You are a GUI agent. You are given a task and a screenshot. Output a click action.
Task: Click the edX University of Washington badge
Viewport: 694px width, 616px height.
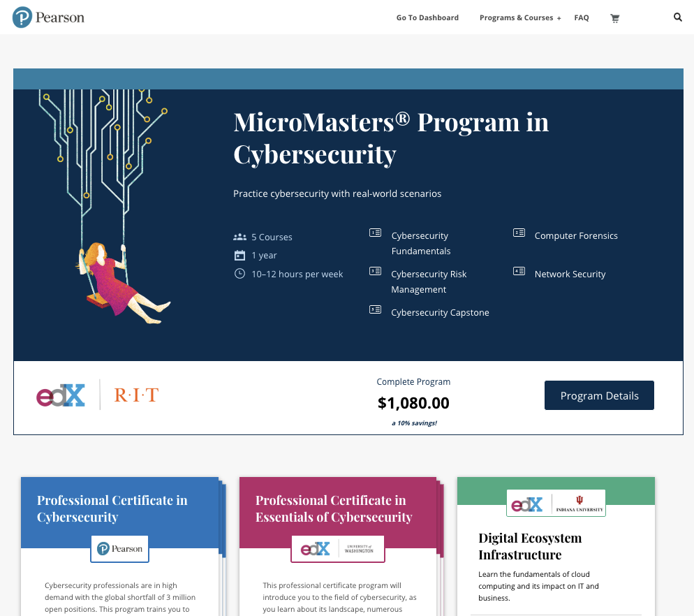click(x=338, y=549)
